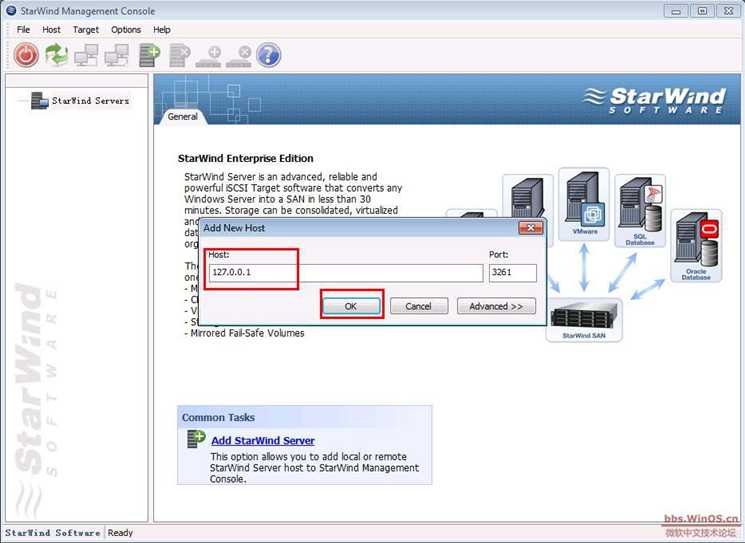Click the remove target toolbar icon

coord(239,57)
